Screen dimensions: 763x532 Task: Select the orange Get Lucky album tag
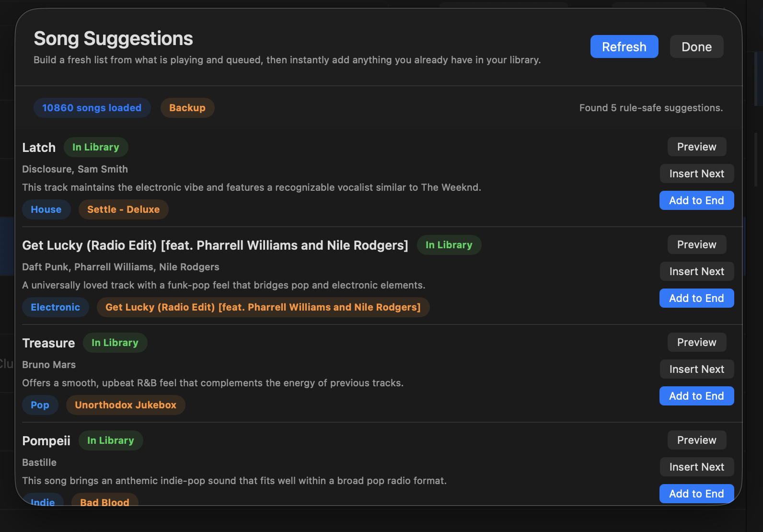263,307
